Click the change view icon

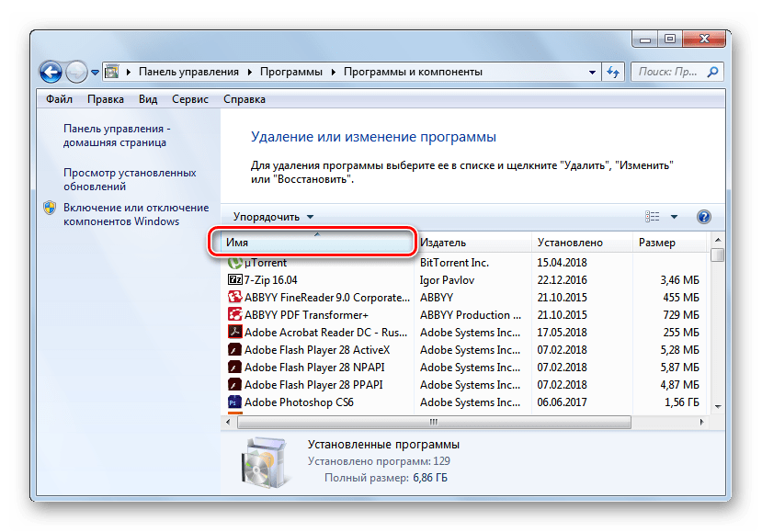click(x=652, y=217)
